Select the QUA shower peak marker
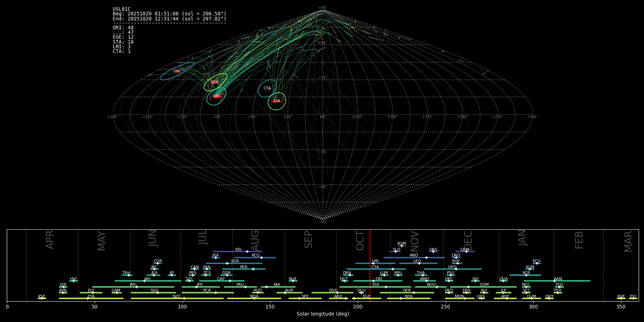The image size is (644, 322). 503,281
